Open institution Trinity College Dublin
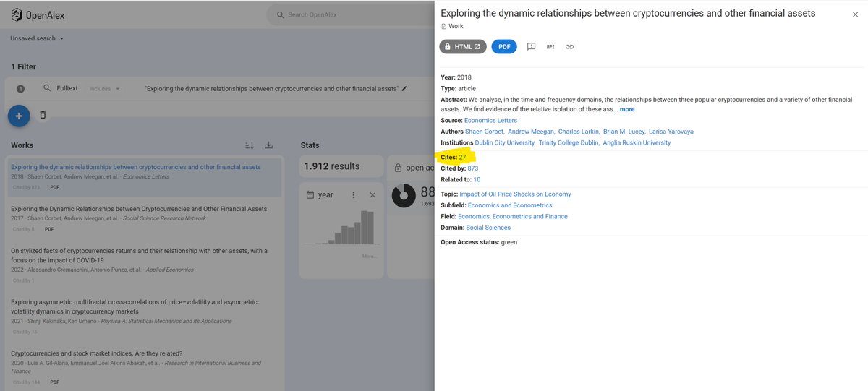 tap(569, 143)
